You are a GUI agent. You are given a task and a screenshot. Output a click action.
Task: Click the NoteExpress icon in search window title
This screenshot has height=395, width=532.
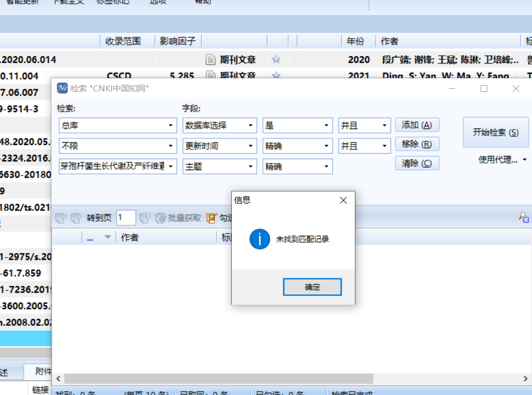pos(62,88)
